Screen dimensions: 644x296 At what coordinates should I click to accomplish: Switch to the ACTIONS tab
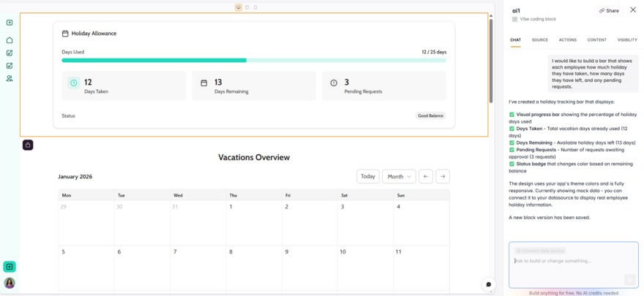(x=568, y=40)
